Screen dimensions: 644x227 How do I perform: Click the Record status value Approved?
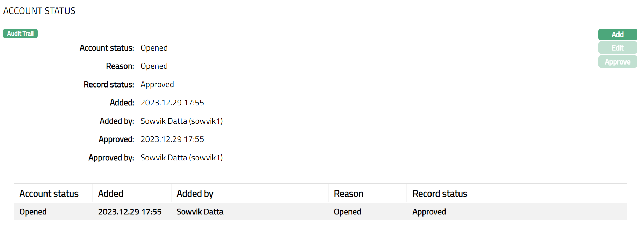tap(157, 84)
